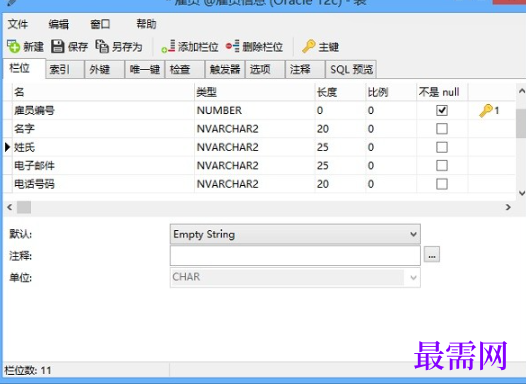Viewport: 526px width, 387px height.
Task: Click NVARCHAR2 type cell in 名字 row
Action: pos(255,129)
